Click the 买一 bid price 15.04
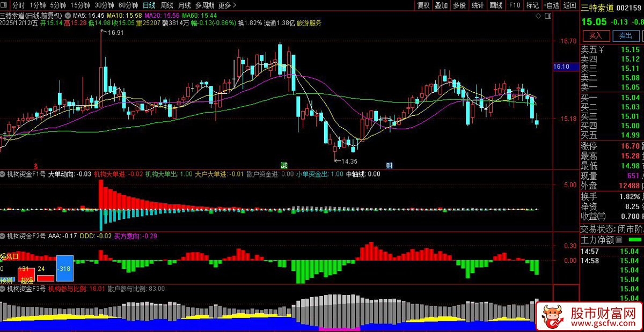This screenshot has width=644, height=332. [630, 98]
